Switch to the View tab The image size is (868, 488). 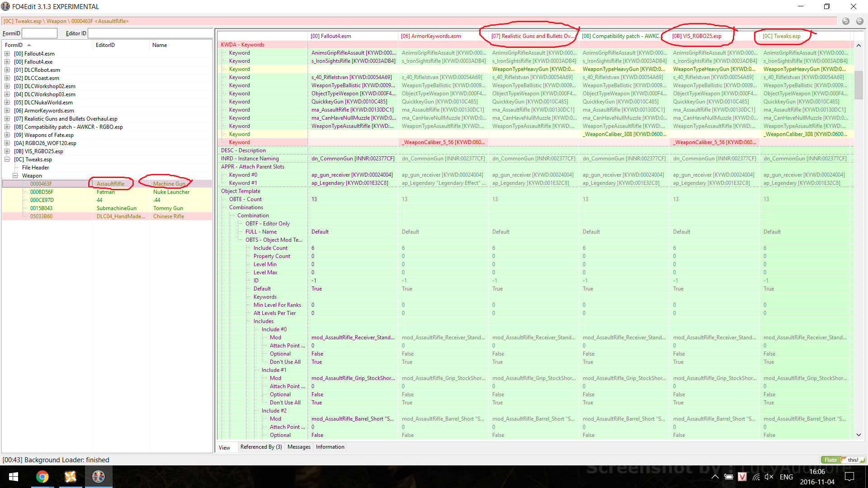pyautogui.click(x=225, y=447)
